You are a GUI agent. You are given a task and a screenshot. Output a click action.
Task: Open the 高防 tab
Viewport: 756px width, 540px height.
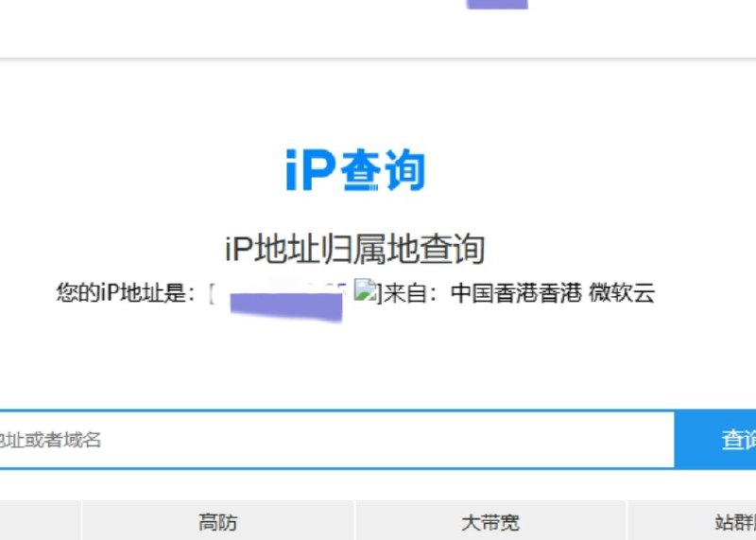(217, 521)
